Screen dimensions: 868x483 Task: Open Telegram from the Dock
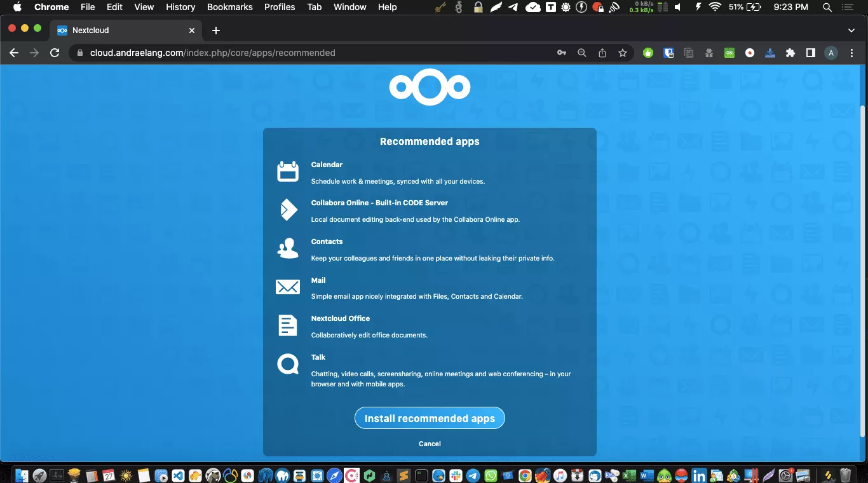pyautogui.click(x=473, y=475)
